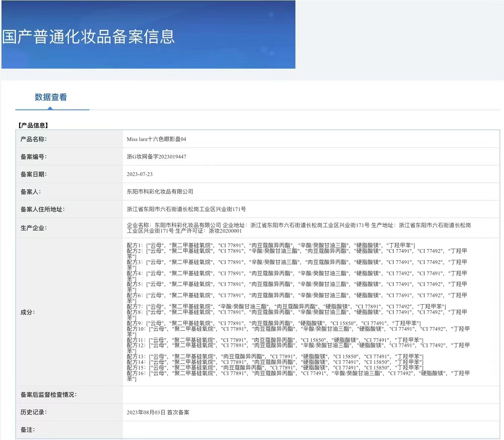Select the date 2023-07-23

(x=140, y=174)
